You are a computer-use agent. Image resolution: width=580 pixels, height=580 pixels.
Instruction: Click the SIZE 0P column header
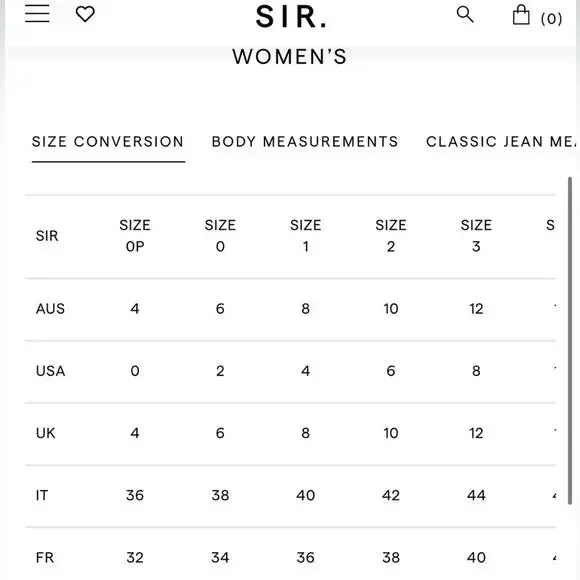[135, 236]
